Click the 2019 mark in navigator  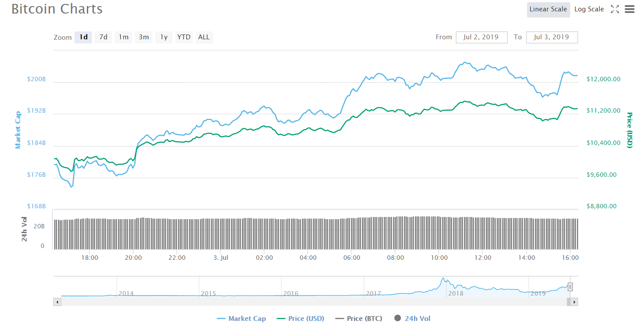click(x=538, y=293)
